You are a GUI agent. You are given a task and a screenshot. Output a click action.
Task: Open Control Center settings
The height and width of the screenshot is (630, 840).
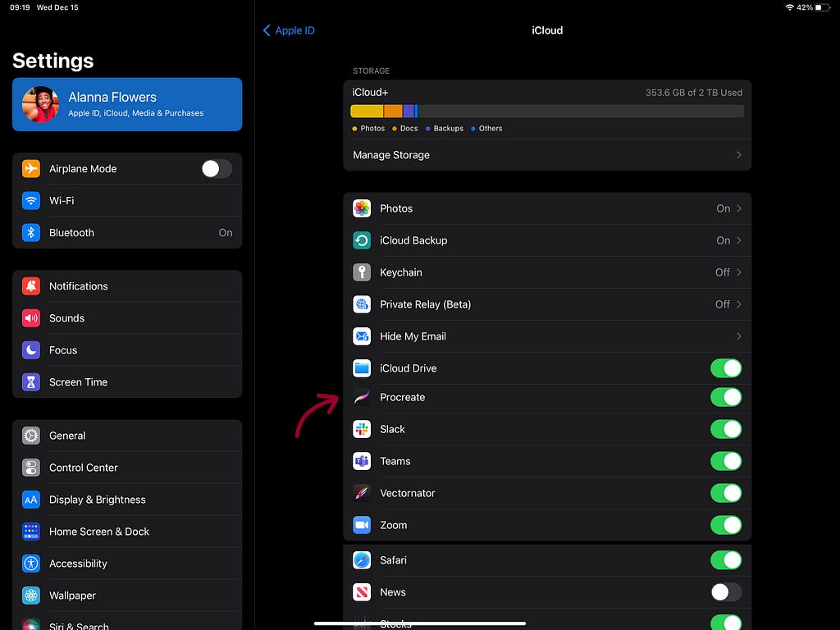(127, 468)
